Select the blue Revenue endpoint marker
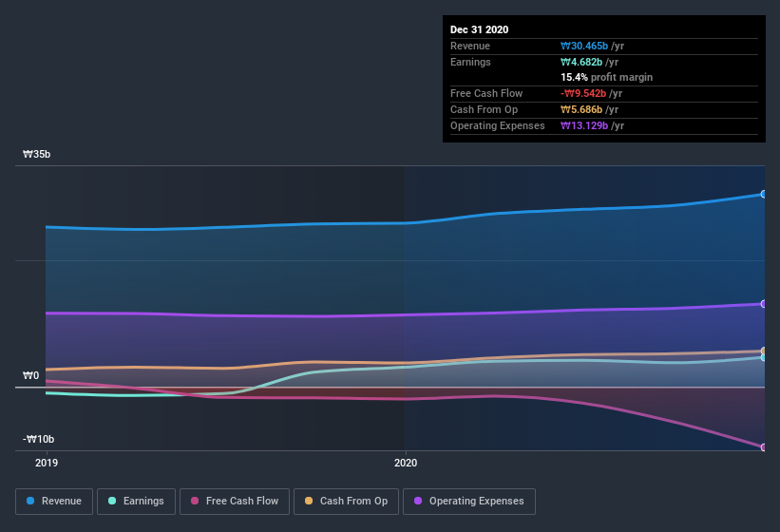780x532 pixels. click(763, 194)
